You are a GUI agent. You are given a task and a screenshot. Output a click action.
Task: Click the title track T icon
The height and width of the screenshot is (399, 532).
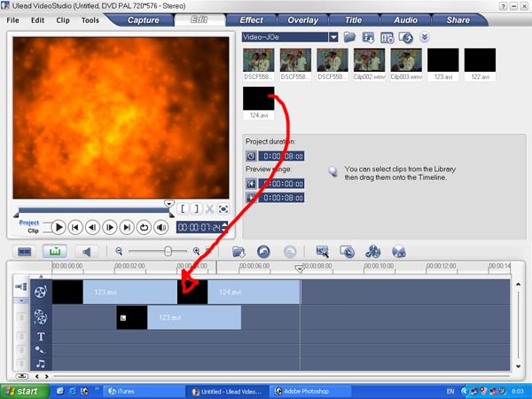tap(41, 337)
